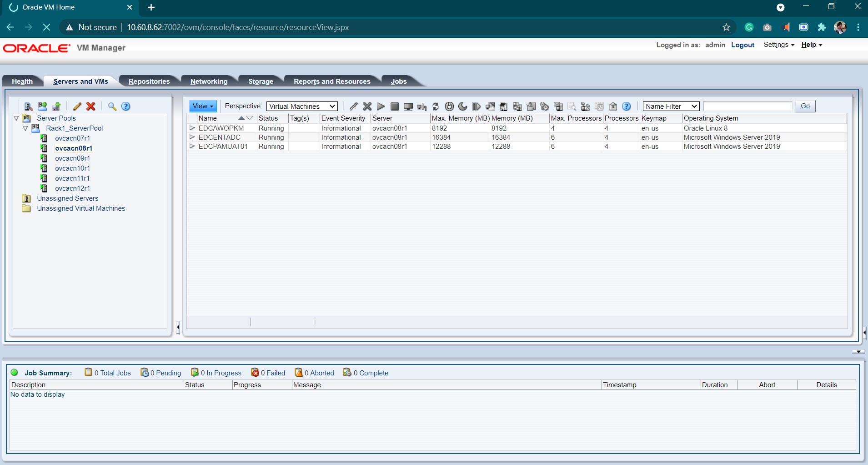Select server ovcacn12r1 in tree
Image resolution: width=868 pixels, height=465 pixels.
(72, 188)
